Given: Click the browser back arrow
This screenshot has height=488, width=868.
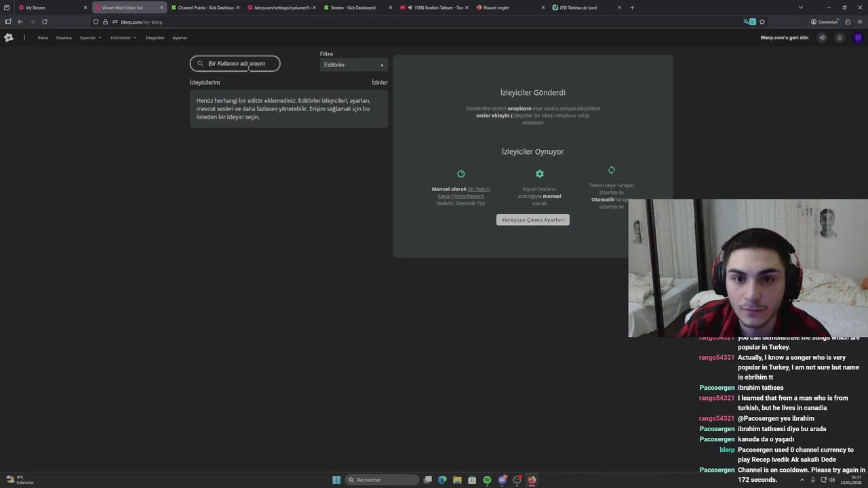Looking at the screenshot, I should click(20, 22).
